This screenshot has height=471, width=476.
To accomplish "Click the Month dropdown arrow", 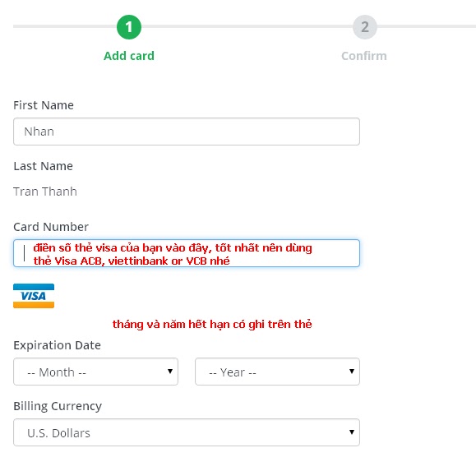I will [170, 372].
